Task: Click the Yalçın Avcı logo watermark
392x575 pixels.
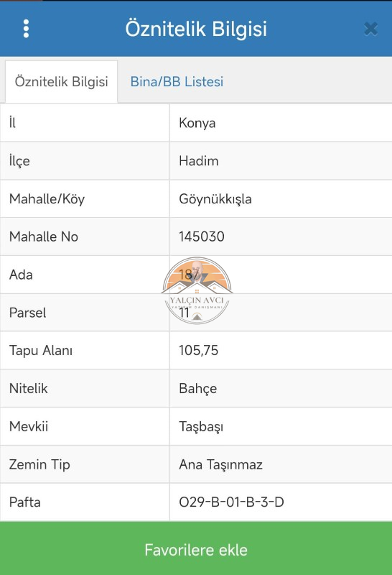Action: [197, 291]
